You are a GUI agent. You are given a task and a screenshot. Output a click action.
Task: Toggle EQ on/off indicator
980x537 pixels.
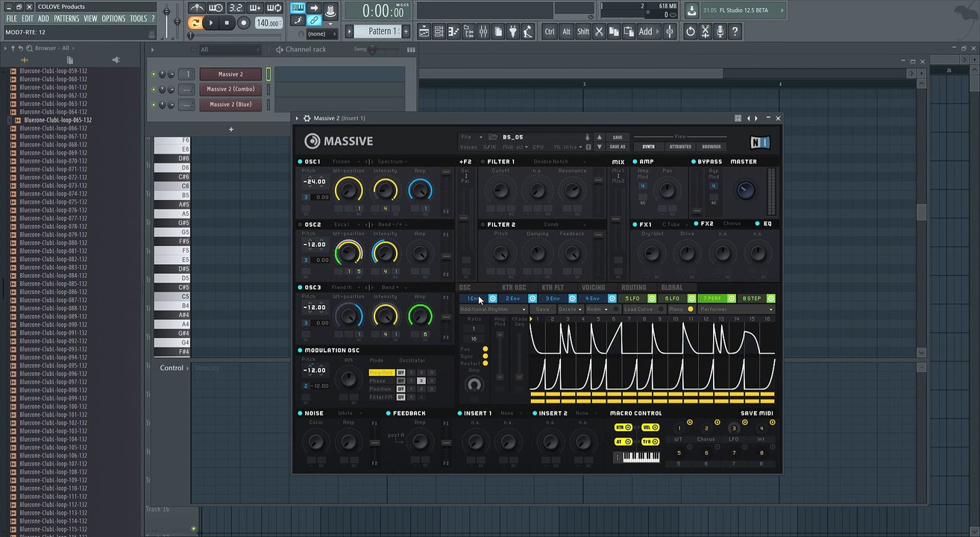(x=758, y=224)
